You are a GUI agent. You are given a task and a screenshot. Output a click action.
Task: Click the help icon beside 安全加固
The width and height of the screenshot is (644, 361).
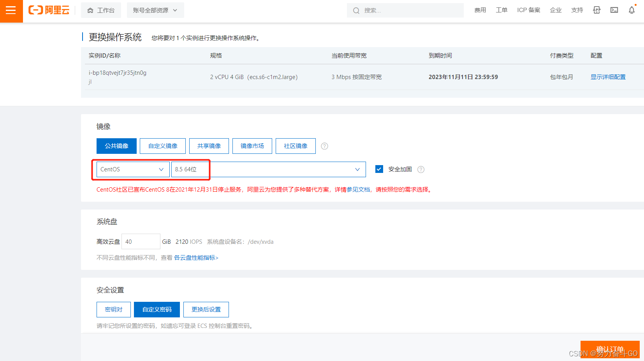pyautogui.click(x=421, y=169)
